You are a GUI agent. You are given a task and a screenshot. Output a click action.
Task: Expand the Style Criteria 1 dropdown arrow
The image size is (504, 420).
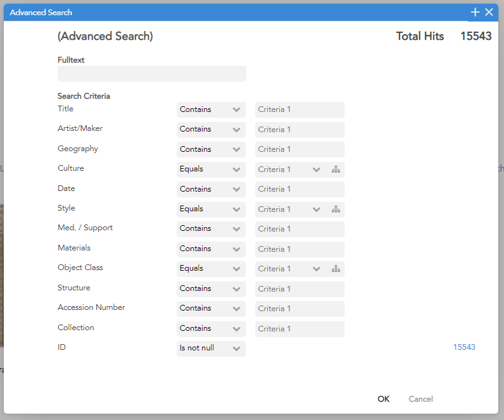click(317, 209)
